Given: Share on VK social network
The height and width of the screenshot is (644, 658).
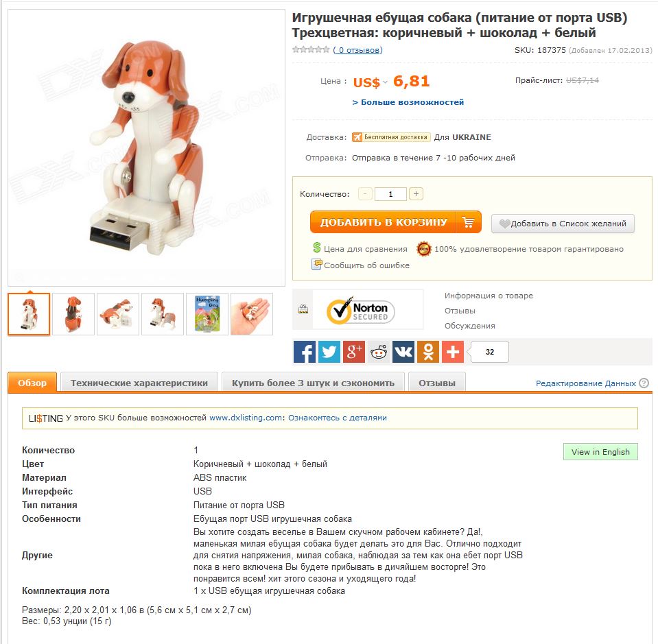Looking at the screenshot, I should (x=403, y=352).
